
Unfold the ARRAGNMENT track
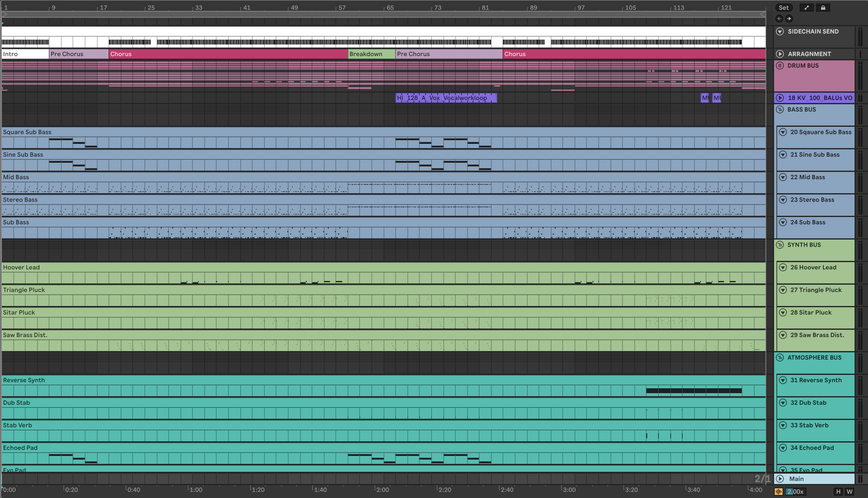pos(780,54)
